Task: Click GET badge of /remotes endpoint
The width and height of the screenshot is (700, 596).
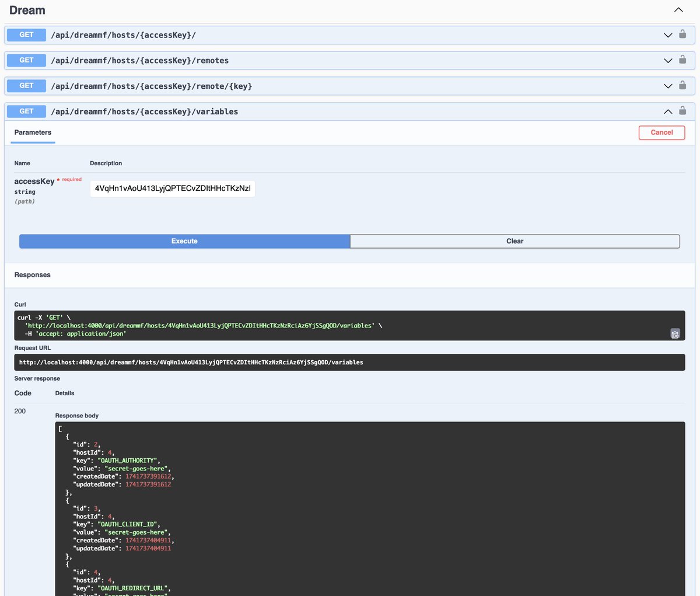Action: (26, 60)
